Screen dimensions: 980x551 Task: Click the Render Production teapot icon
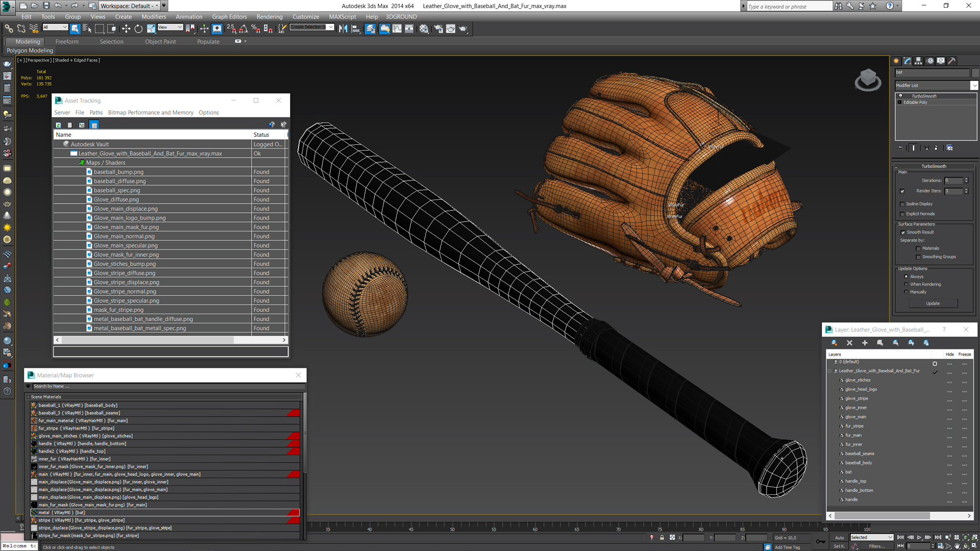tap(463, 29)
